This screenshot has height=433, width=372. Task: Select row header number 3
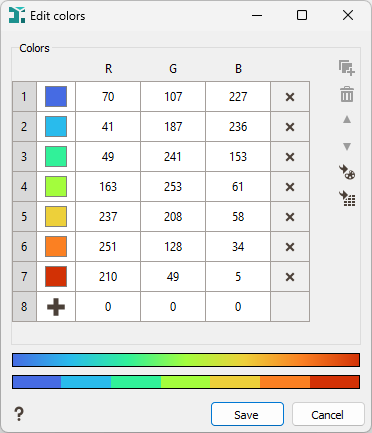click(24, 157)
